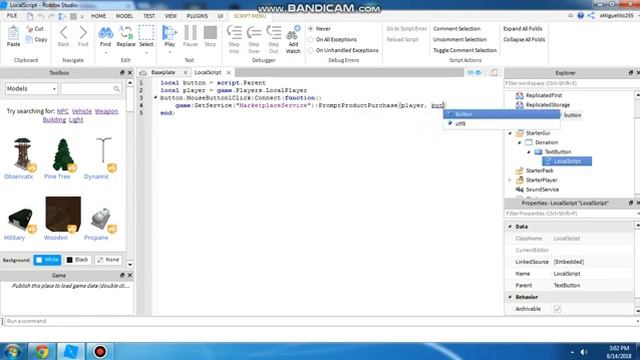The width and height of the screenshot is (640, 360).
Task: Click the Roblox Studio taskbar icon
Action: tap(71, 351)
